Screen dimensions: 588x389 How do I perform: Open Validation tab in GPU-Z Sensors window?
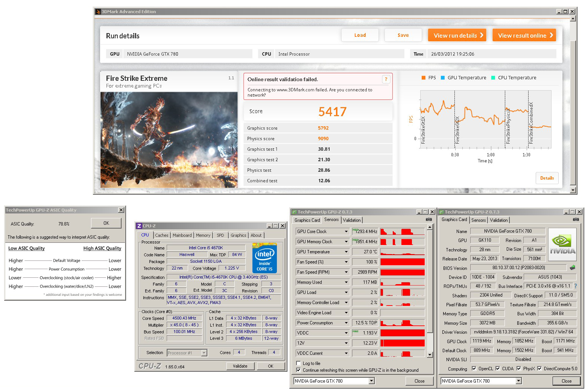tap(352, 220)
